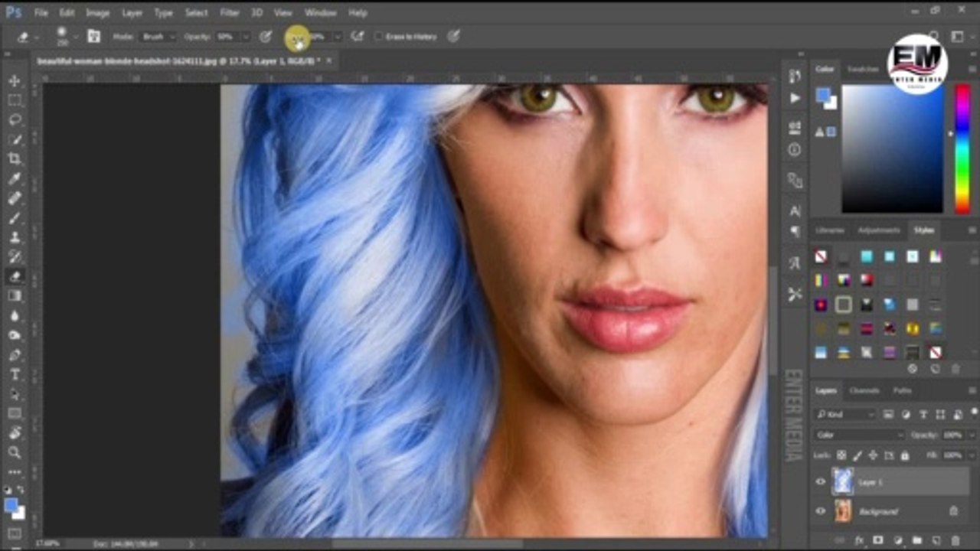Screen dimensions: 980x551
Task: Hide the Background layer eye icon
Action: click(821, 511)
